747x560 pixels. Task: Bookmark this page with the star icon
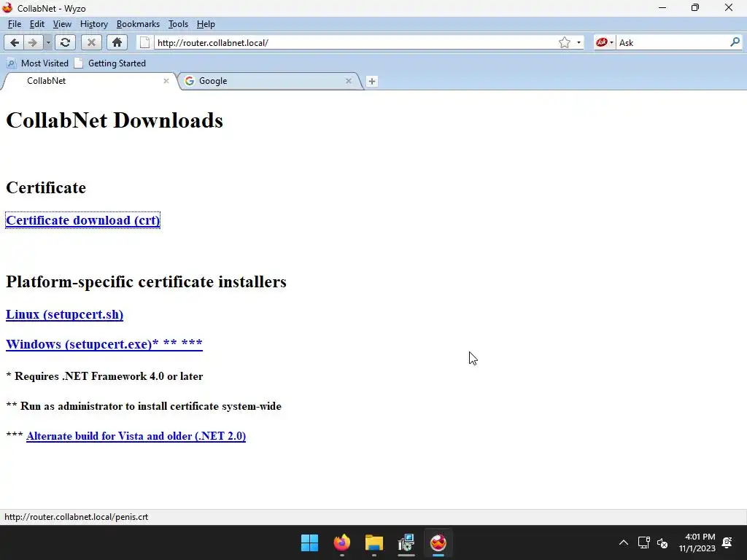[565, 43]
